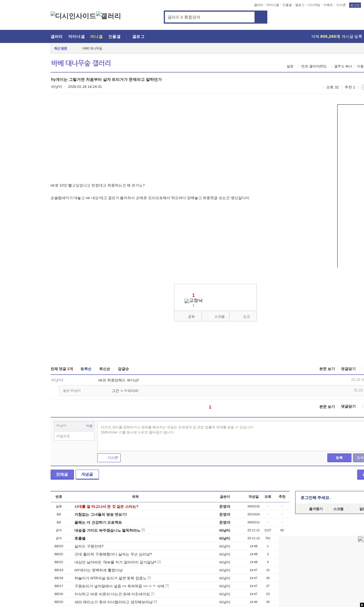Click the 갤러리 logo image beside 디시인사이드
This screenshot has width=364, height=607.
[x=108, y=16]
